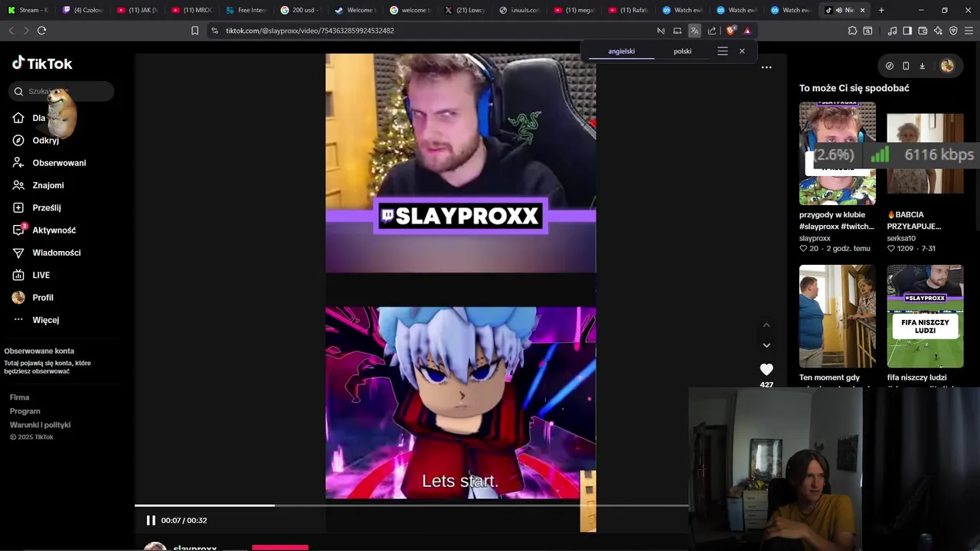
Task: Close the active TikTok tab
Action: pos(862,10)
